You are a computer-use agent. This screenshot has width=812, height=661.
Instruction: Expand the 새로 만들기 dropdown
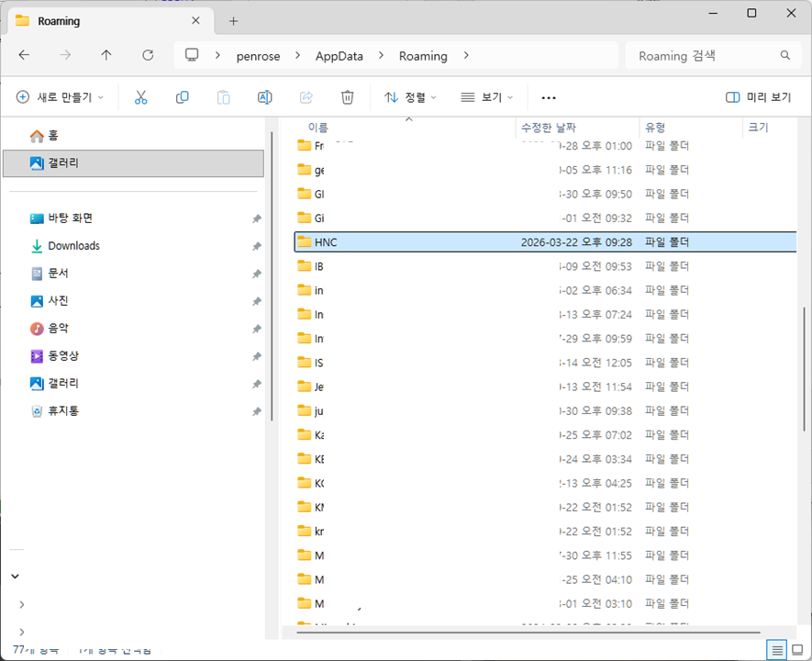(60, 97)
